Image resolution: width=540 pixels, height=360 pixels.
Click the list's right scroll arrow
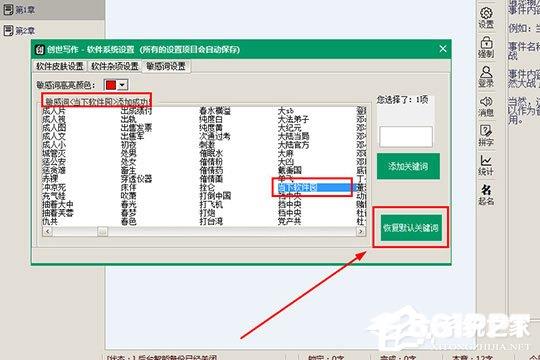point(361,232)
